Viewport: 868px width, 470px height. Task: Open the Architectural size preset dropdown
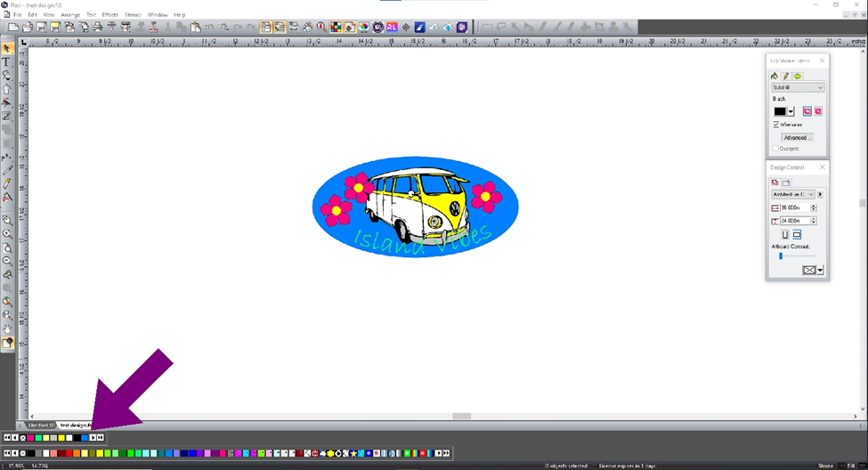pyautogui.click(x=793, y=194)
